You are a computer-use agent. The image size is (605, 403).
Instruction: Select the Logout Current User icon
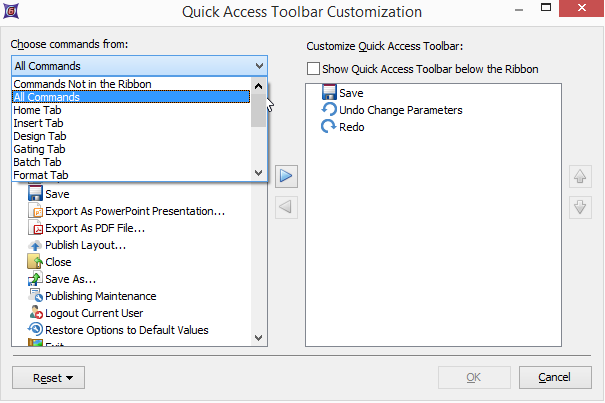[35, 313]
